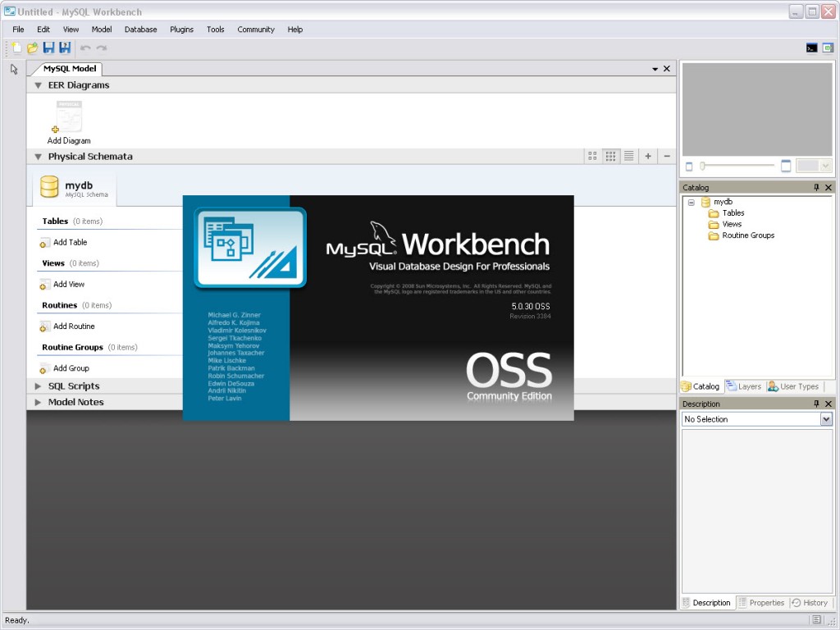Select Tables folder in Catalog tree
Image resolution: width=840 pixels, height=630 pixels.
tap(727, 213)
